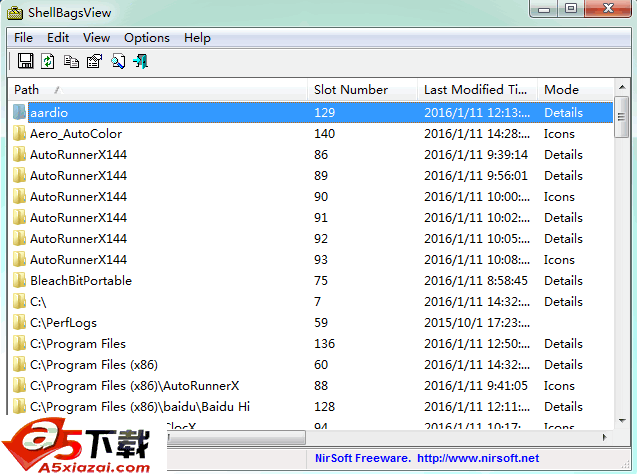Click the 2016/1/11 8:58:45 time cell
The width and height of the screenshot is (637, 474).
pyautogui.click(x=476, y=280)
